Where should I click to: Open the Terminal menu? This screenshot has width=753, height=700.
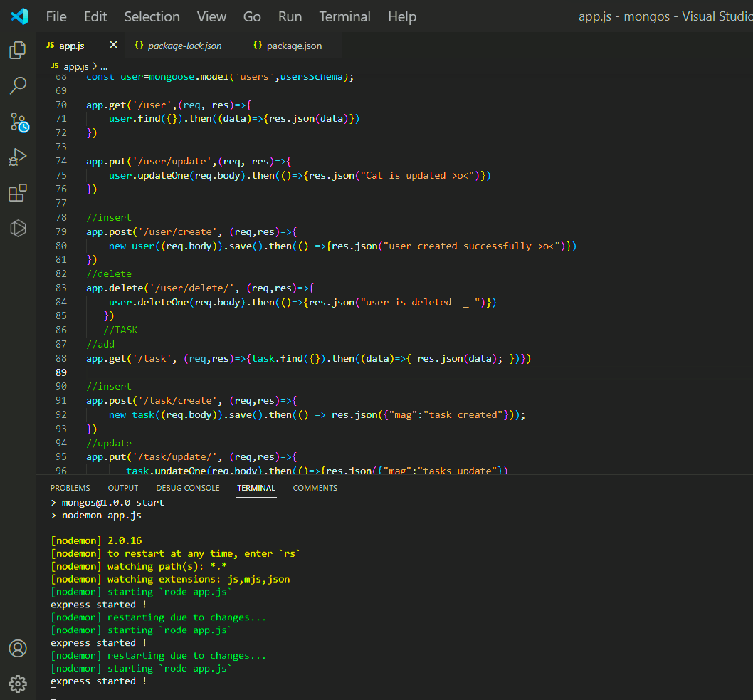click(x=344, y=17)
